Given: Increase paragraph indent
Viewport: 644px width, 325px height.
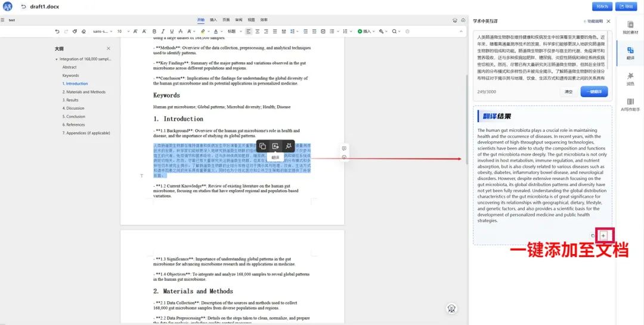Looking at the screenshot, I should pos(314,31).
